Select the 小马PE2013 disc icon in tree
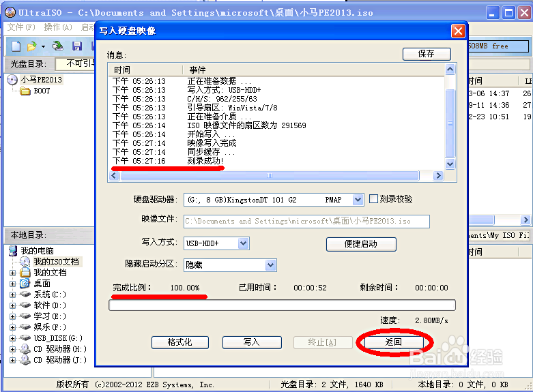533x392 pixels. click(x=12, y=80)
